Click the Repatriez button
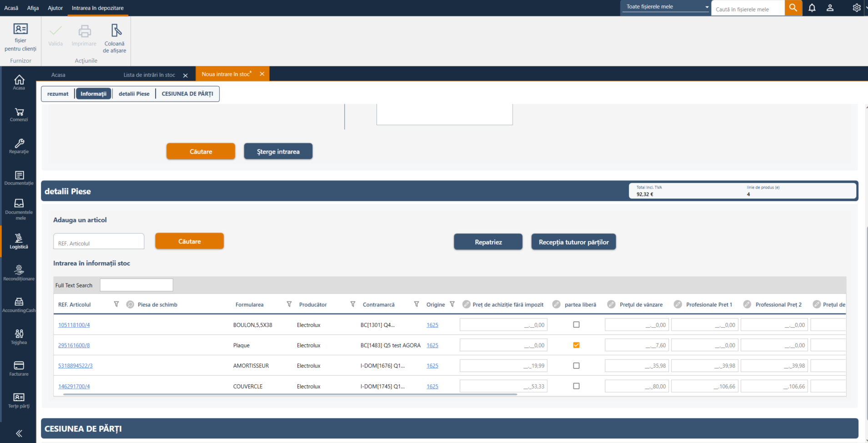The width and height of the screenshot is (868, 443). pyautogui.click(x=488, y=242)
